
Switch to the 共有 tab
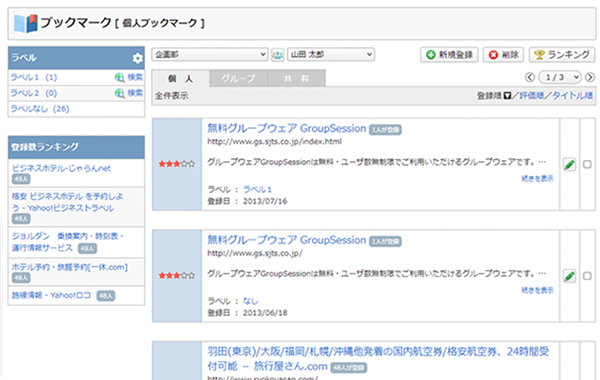297,78
